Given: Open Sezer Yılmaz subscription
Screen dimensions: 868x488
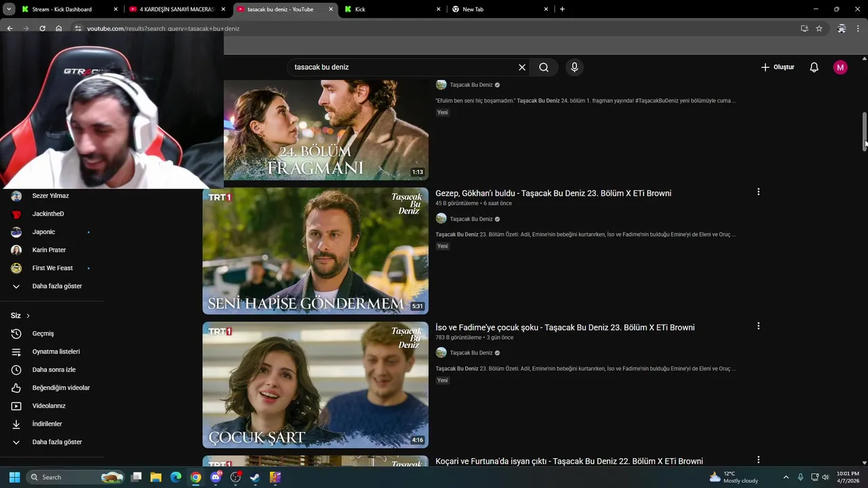Looking at the screenshot, I should click(52, 196).
